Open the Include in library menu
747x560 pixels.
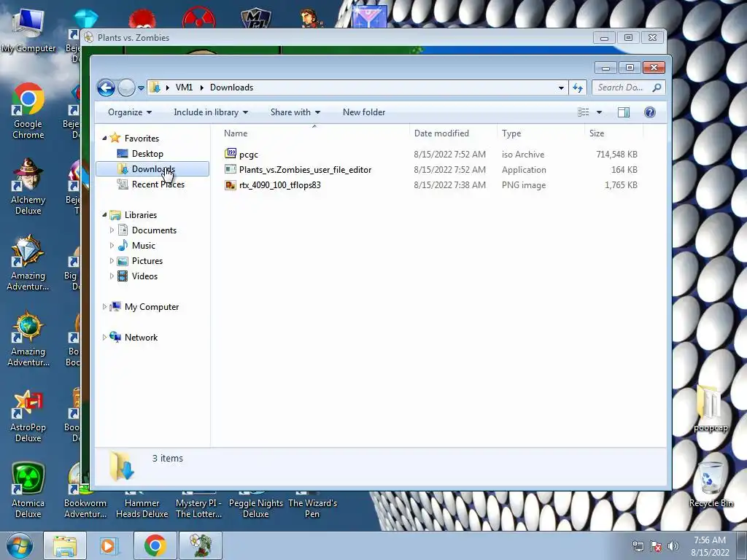211,112
